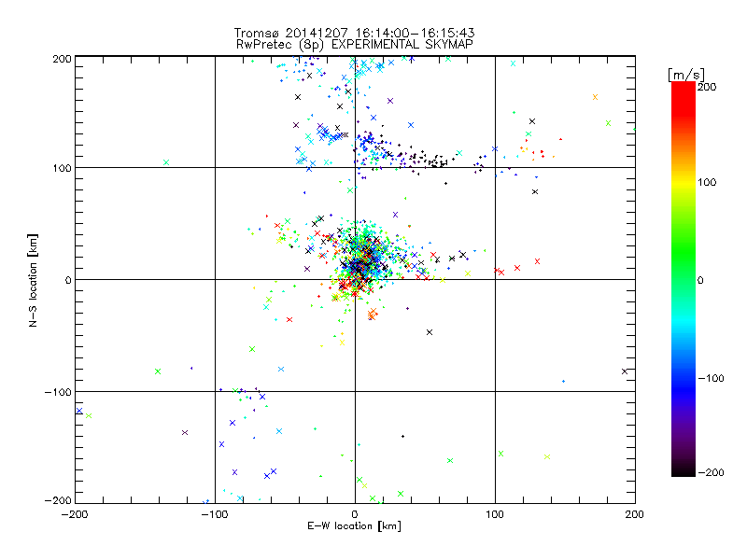This screenshot has height=560, width=747.
Task: Click the '[m/s]' colorbar unit label
Action: pyautogui.click(x=685, y=75)
